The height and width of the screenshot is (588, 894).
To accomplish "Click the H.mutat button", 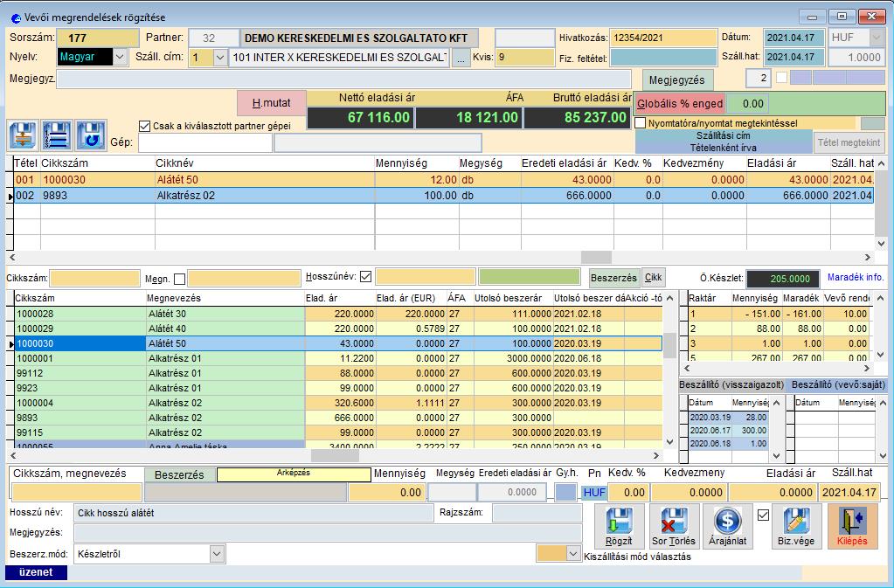I will click(272, 103).
